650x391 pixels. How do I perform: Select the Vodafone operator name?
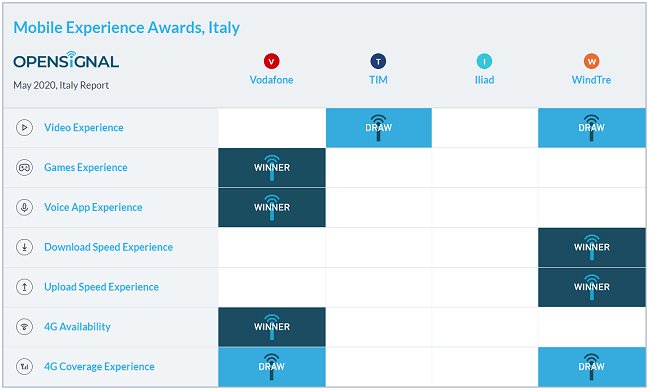[272, 80]
